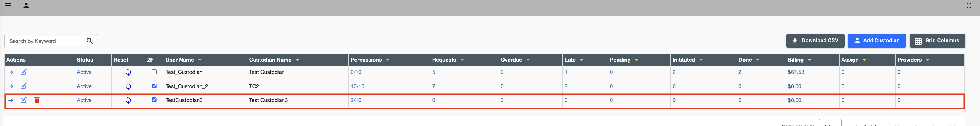
Task: Click the fullscreen icon in top bar
Action: click(x=969, y=6)
